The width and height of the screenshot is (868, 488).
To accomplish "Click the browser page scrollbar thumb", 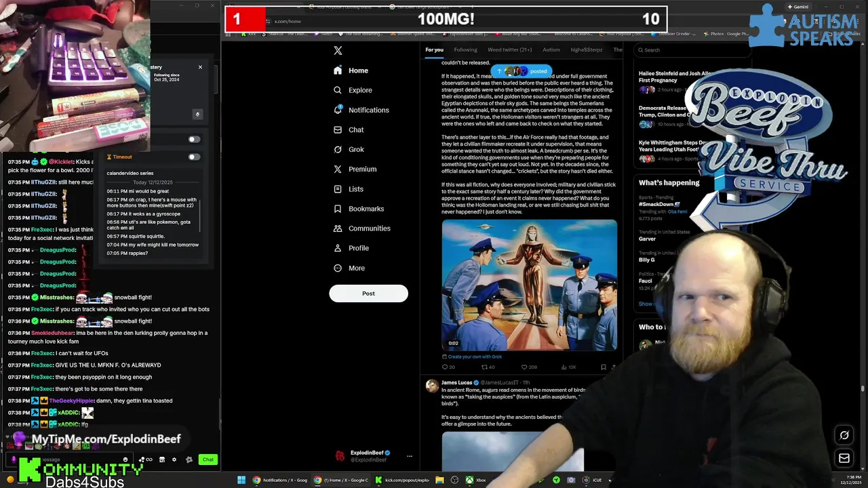I will tap(863, 388).
